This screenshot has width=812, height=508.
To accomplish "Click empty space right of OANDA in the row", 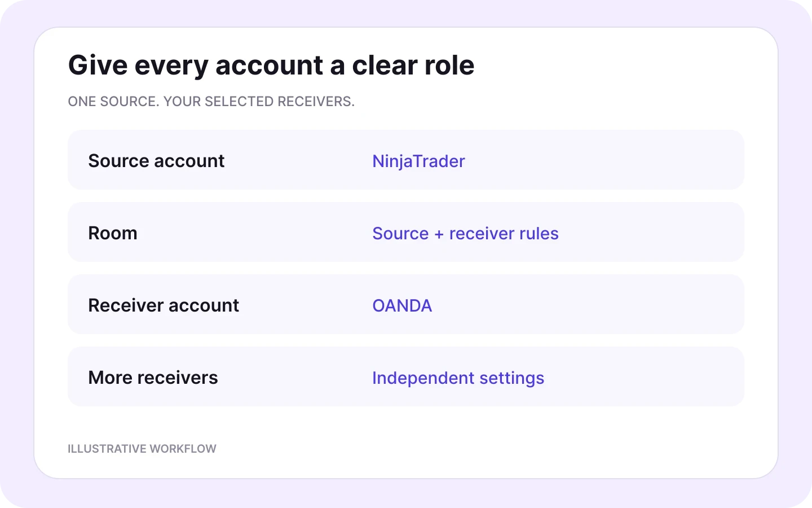I will click(x=586, y=305).
